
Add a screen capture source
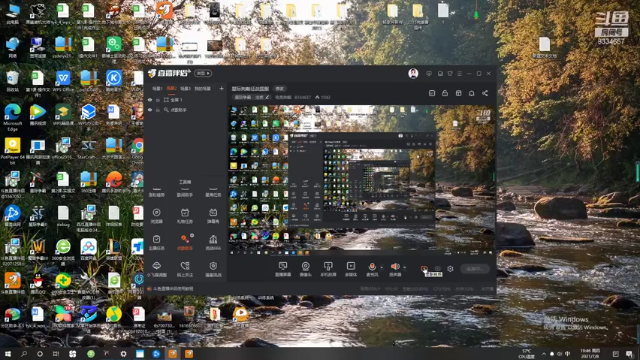pos(283,269)
